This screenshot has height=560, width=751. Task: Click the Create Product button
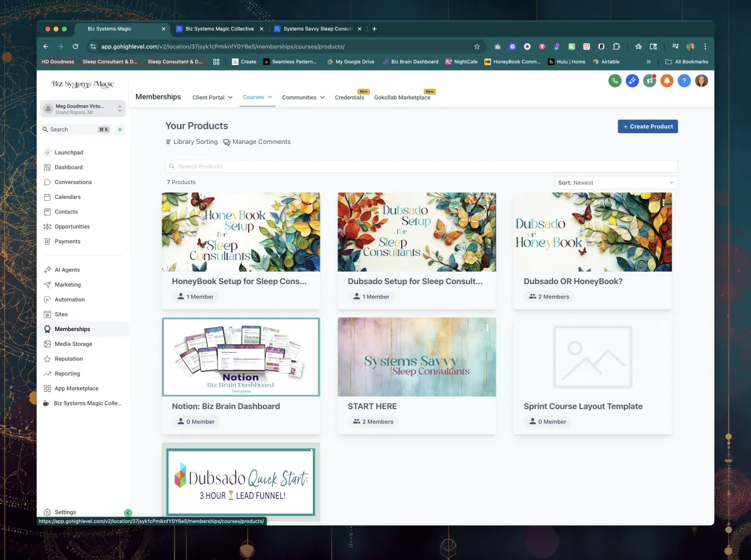pos(648,126)
